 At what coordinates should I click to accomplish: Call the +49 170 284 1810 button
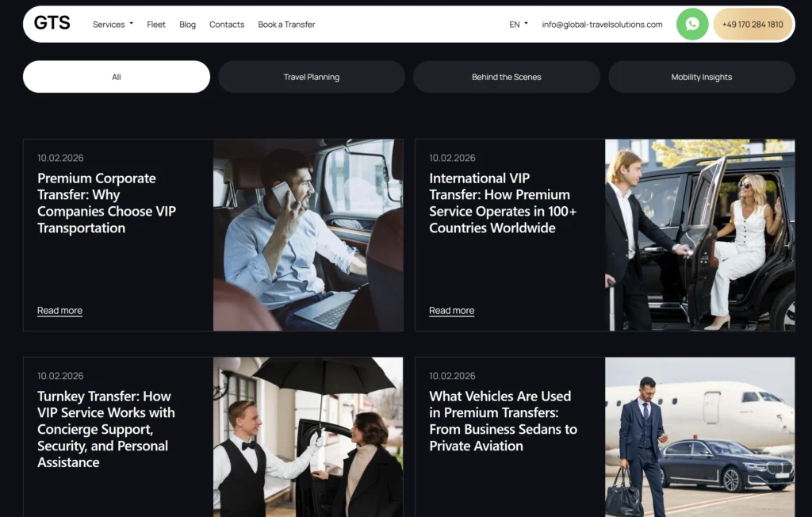point(752,25)
